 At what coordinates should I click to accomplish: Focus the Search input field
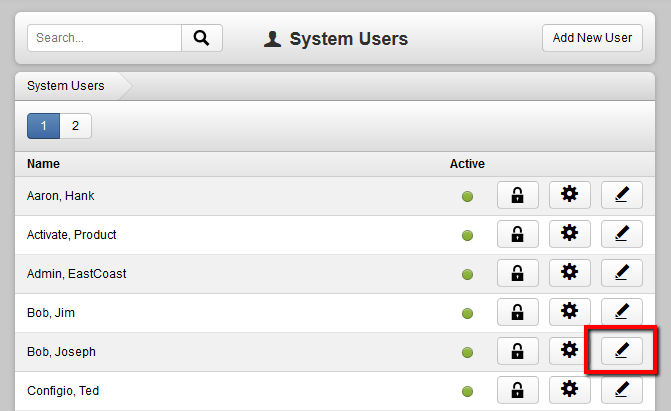point(104,38)
